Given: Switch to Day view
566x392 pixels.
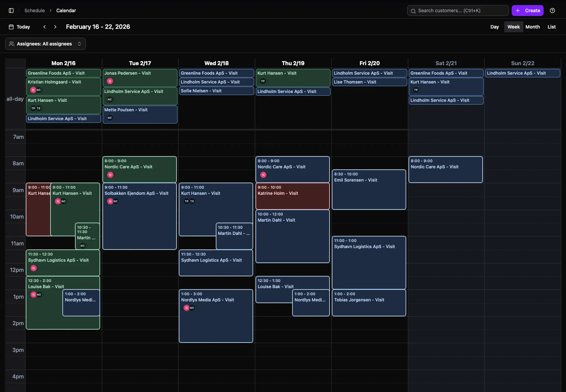Looking at the screenshot, I should (x=494, y=27).
